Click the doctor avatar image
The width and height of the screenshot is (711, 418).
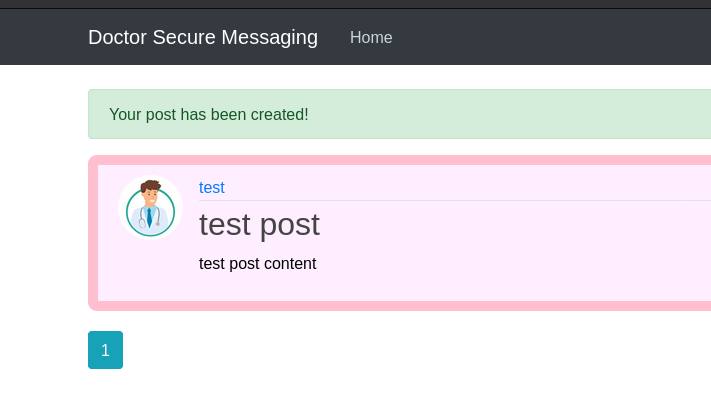click(150, 208)
